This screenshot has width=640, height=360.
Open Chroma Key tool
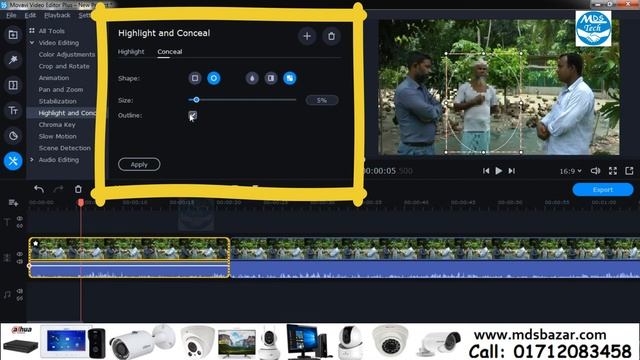point(57,124)
